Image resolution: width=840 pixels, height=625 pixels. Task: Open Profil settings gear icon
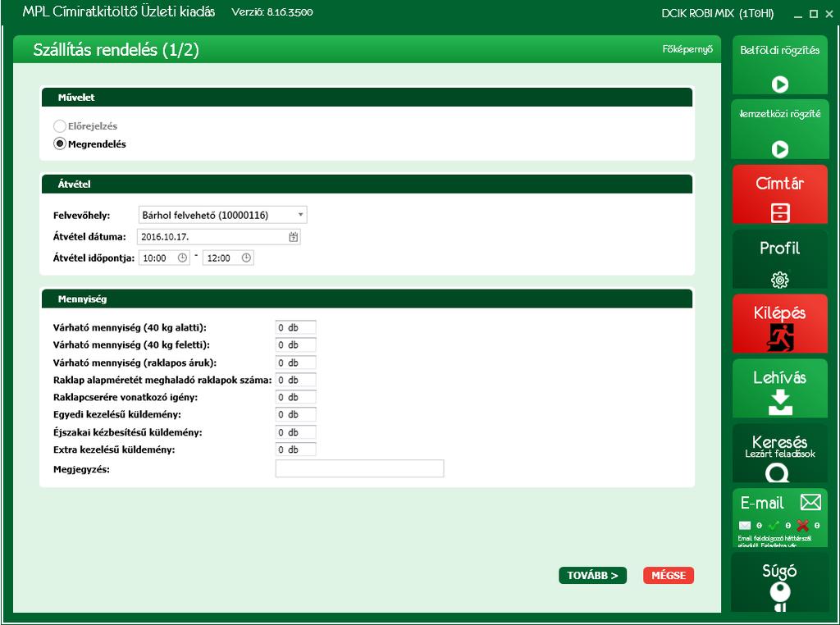(x=779, y=280)
